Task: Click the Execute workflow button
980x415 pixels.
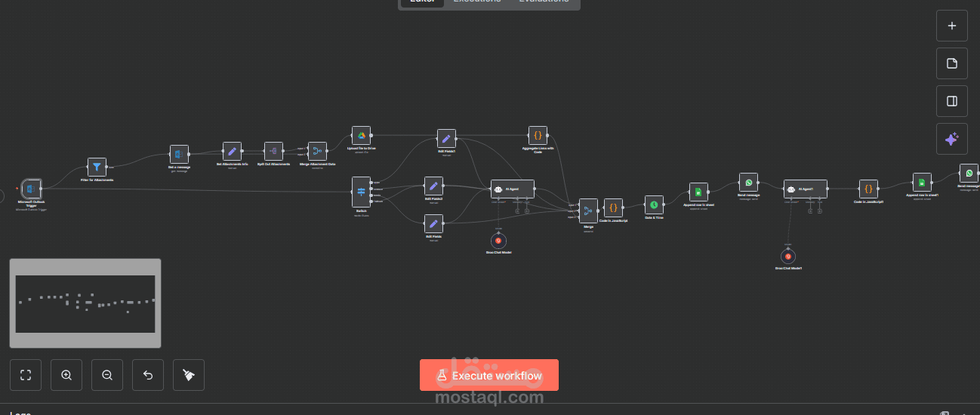Action: pos(489,375)
